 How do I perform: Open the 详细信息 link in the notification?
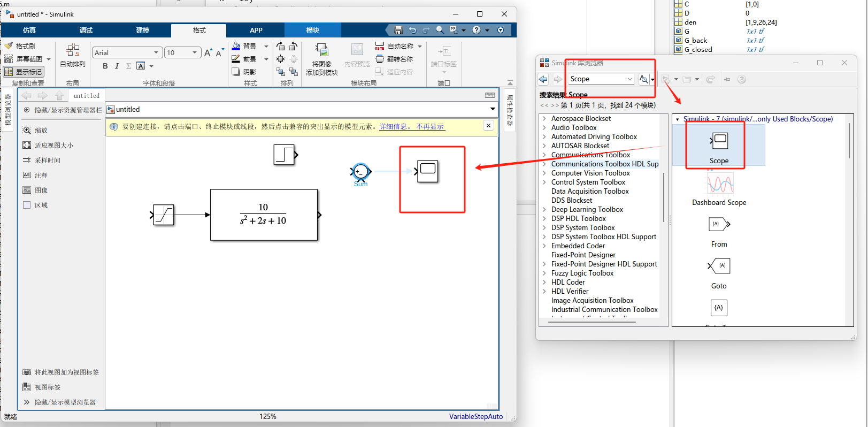(x=395, y=127)
